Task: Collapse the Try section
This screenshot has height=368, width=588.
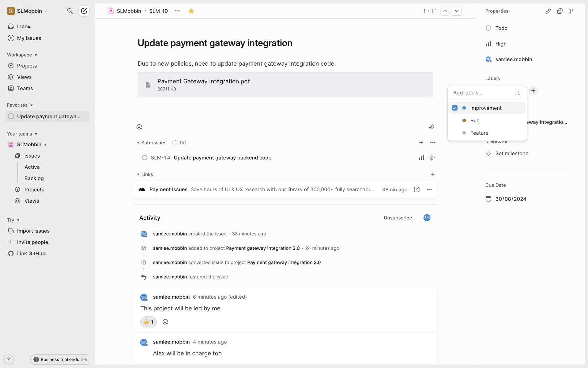Action: click(x=13, y=220)
